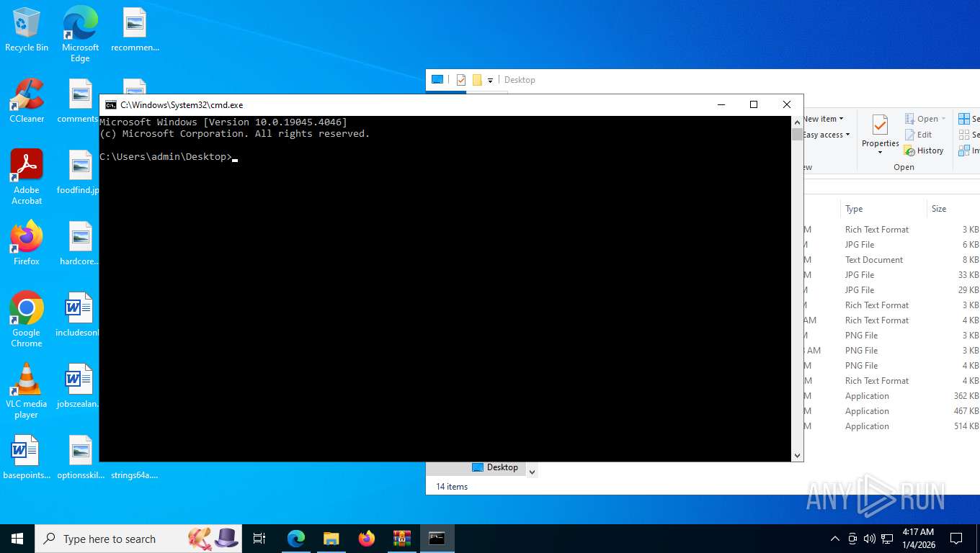Select the 29 KB JPG File row
Image resolution: width=980 pixels, height=553 pixels.
click(x=892, y=290)
